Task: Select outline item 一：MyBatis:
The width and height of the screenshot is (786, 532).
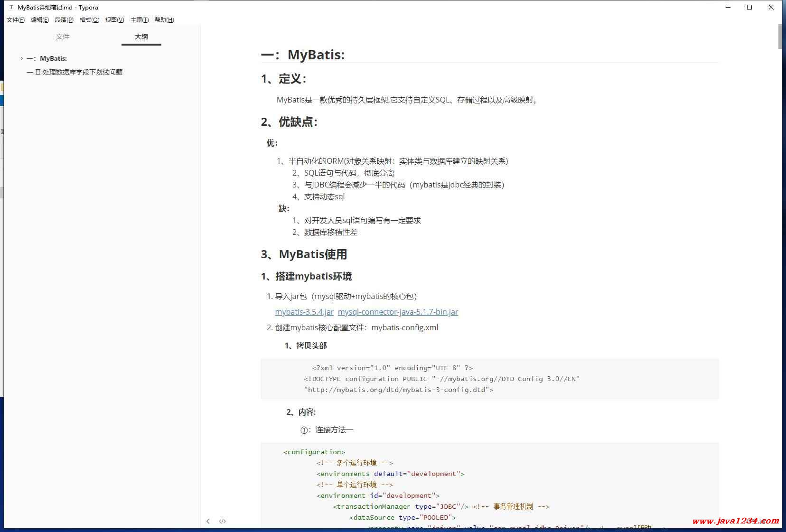Action: (x=47, y=58)
